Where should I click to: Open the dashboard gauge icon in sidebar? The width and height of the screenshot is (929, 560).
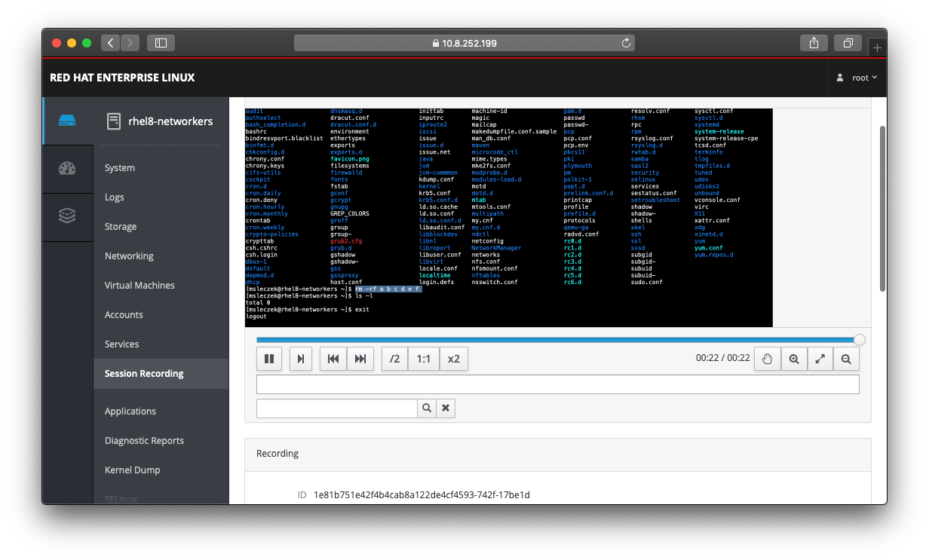67,168
